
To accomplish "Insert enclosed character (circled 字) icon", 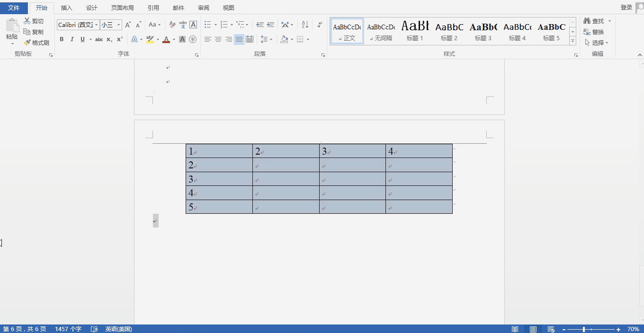I will pos(193,39).
